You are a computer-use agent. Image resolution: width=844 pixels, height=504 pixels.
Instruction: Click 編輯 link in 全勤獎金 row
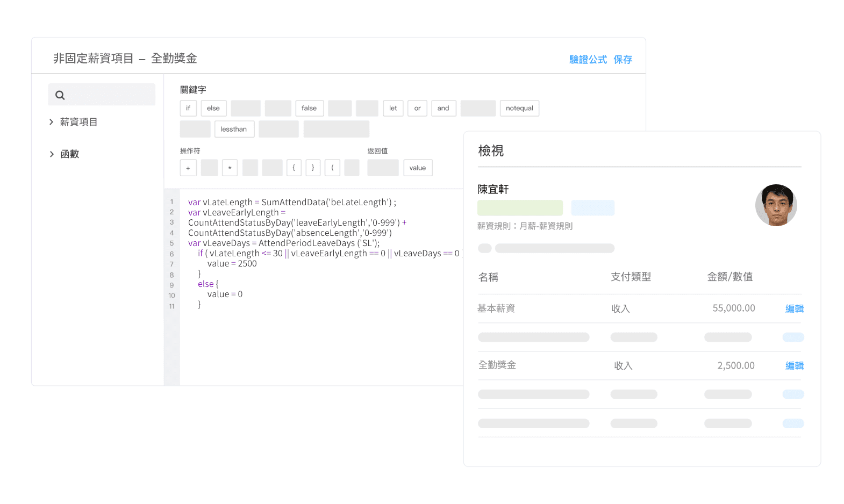(x=795, y=365)
